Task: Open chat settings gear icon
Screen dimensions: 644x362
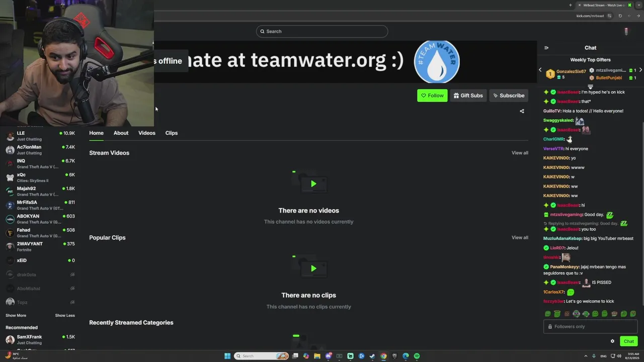Action: [612, 341]
